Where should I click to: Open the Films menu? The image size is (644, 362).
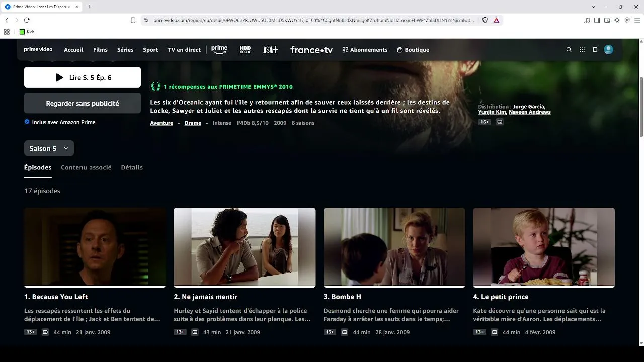pyautogui.click(x=100, y=50)
